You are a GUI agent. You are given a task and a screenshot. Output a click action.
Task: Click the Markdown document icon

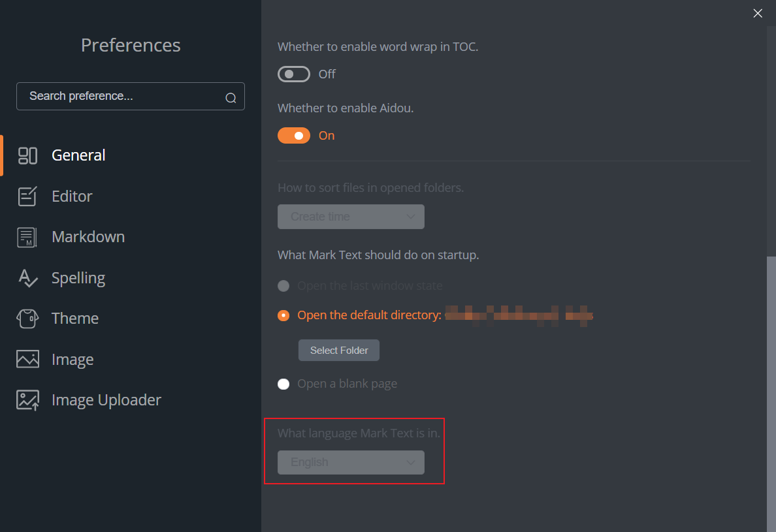click(x=27, y=238)
